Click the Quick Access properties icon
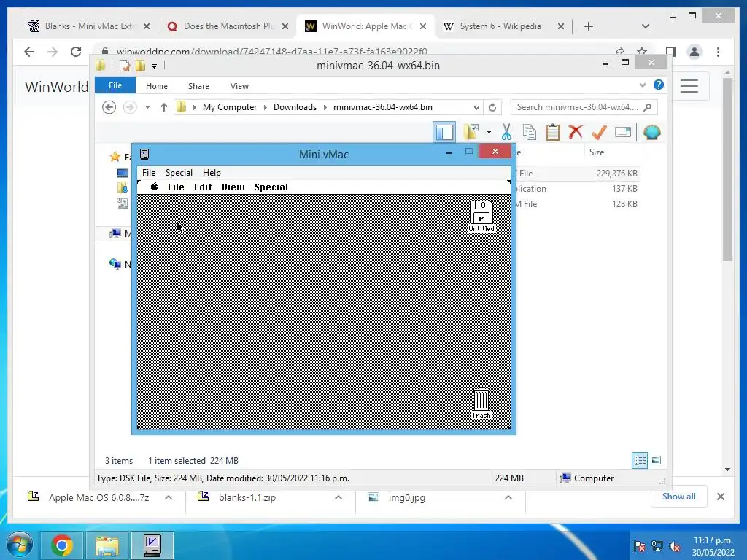This screenshot has width=747, height=560. (x=125, y=66)
